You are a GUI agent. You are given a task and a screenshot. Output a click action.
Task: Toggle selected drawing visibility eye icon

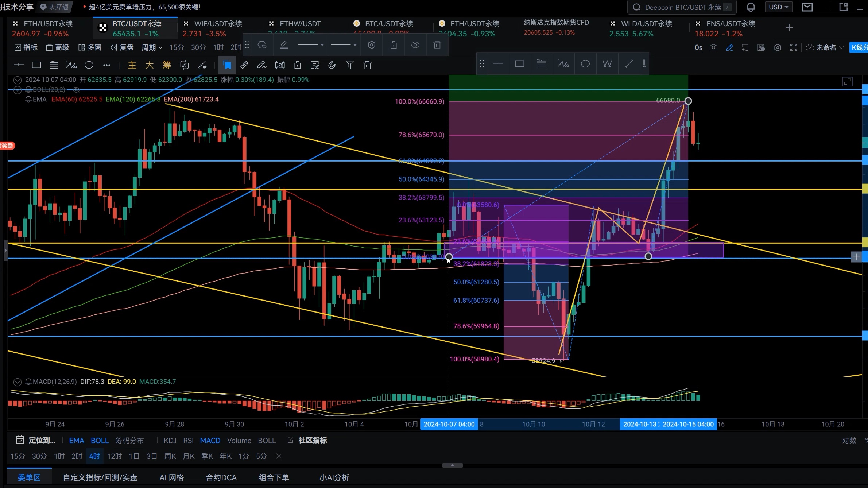pos(415,45)
